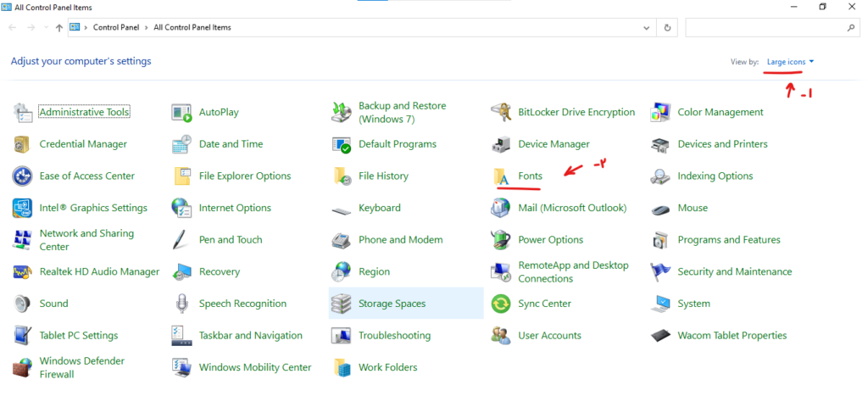Open the Color Management icon

660,113
